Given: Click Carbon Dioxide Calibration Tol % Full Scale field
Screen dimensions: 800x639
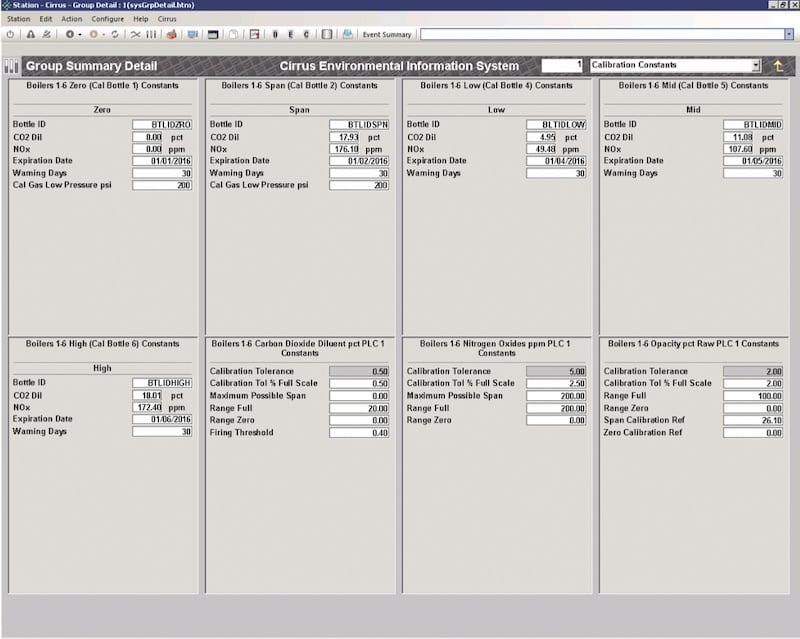Looking at the screenshot, I should [359, 383].
